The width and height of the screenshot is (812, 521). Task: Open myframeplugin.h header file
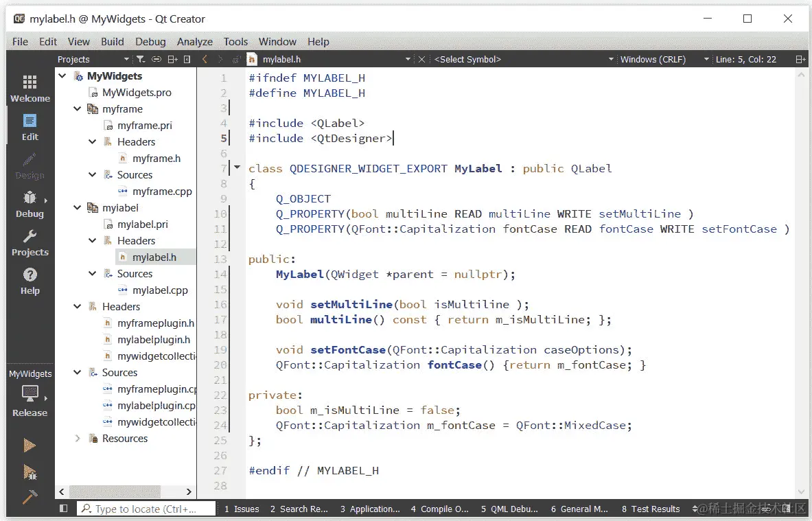pos(155,323)
